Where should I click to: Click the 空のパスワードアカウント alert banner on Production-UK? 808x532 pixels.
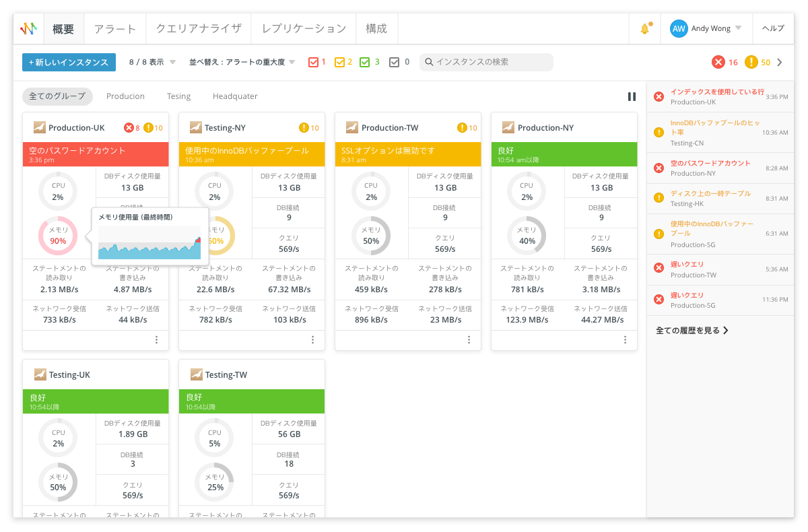pyautogui.click(x=96, y=154)
